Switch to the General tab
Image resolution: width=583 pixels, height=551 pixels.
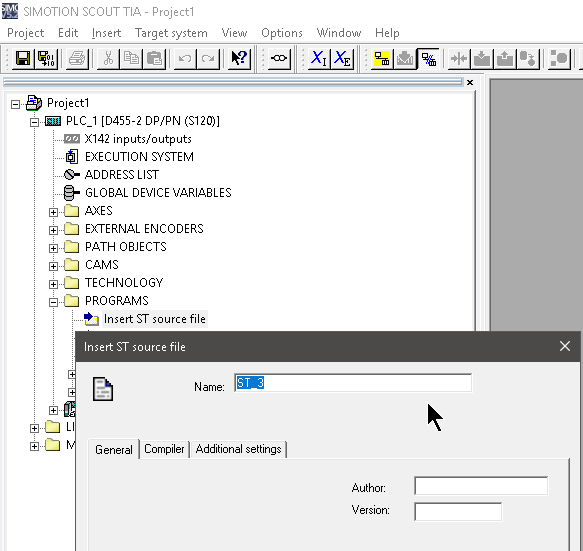[x=114, y=450]
